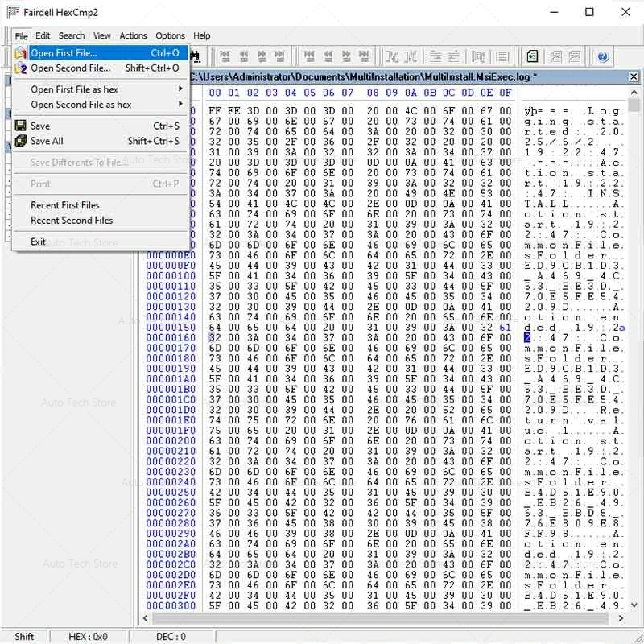Click the file path title MultiInstall.MsiExec.log
The height and width of the screenshot is (644, 644).
click(x=364, y=76)
